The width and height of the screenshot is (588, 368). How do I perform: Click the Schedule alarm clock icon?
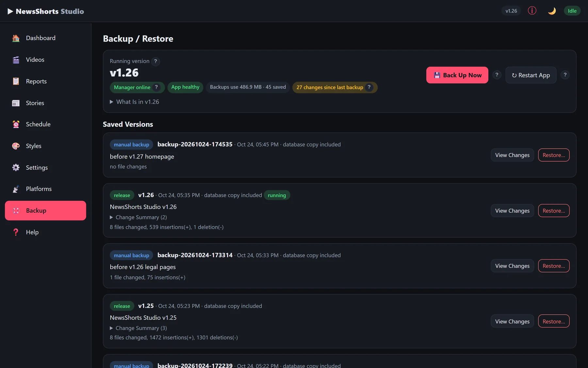[16, 124]
